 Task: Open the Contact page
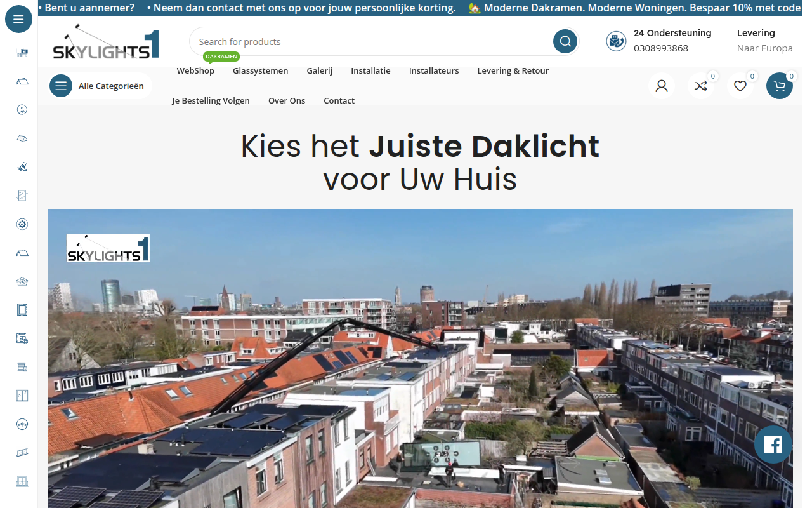point(339,100)
